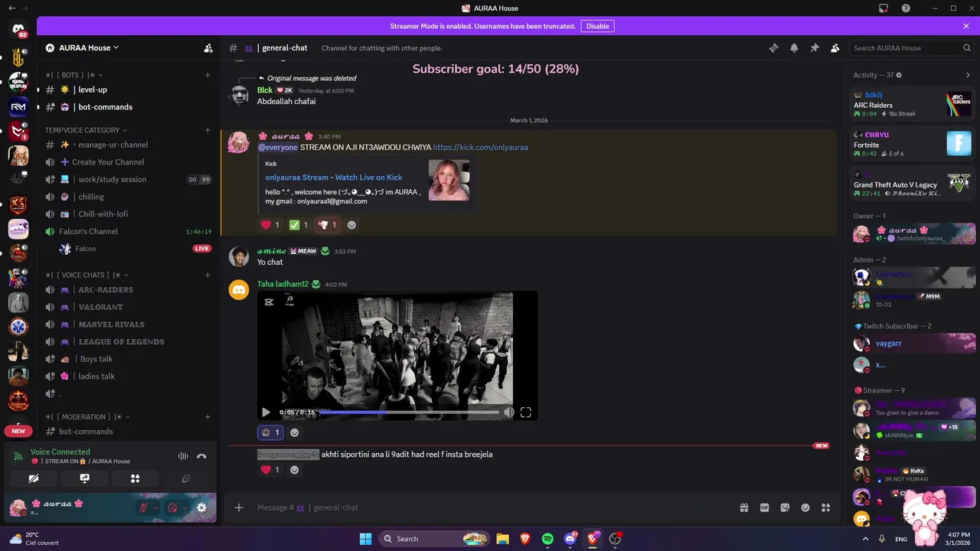This screenshot has height=551, width=980.
Task: Play the video posted by Taha ladham12
Action: [x=266, y=412]
